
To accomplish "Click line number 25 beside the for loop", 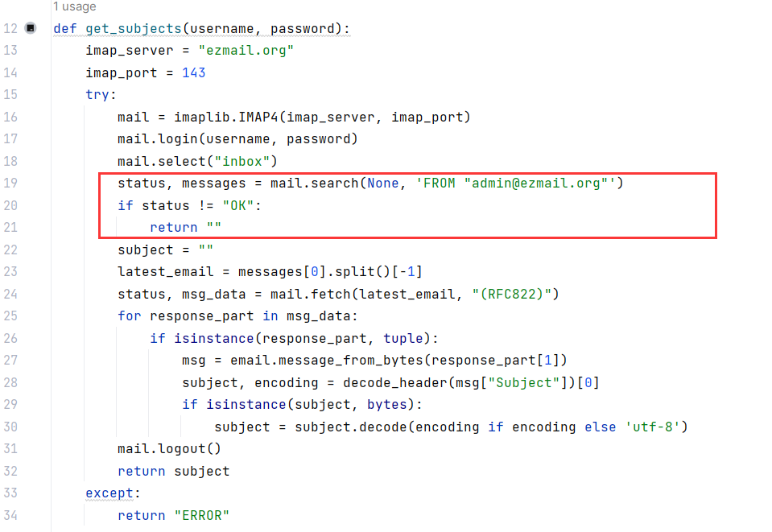I will point(10,316).
